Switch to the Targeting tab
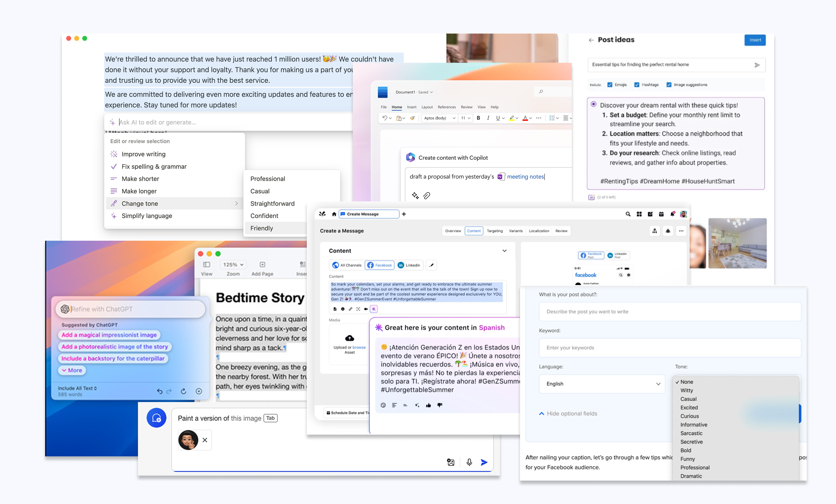The width and height of the screenshot is (836, 504). pos(495,231)
